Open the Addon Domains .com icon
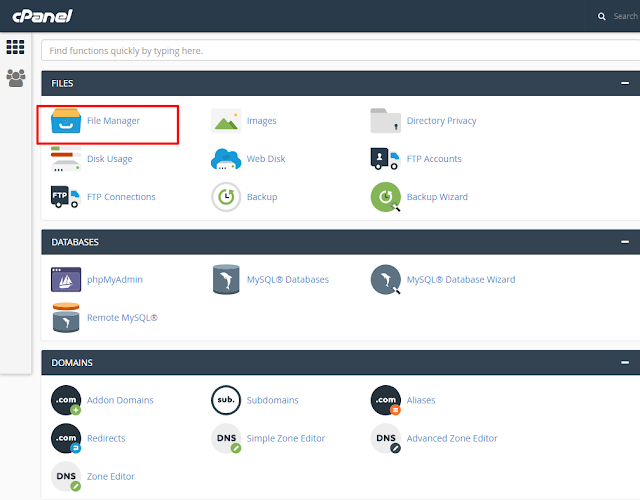The image size is (640, 500). (66, 400)
